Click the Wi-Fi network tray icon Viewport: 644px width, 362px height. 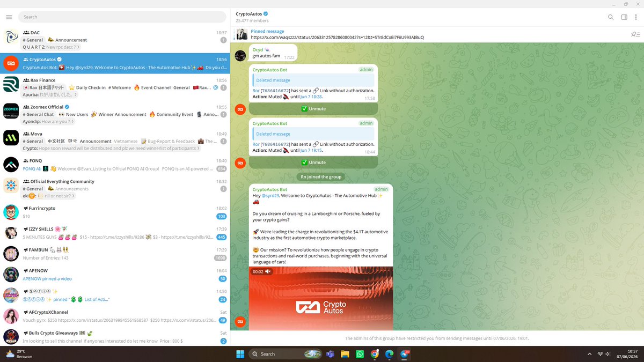pos(601,354)
